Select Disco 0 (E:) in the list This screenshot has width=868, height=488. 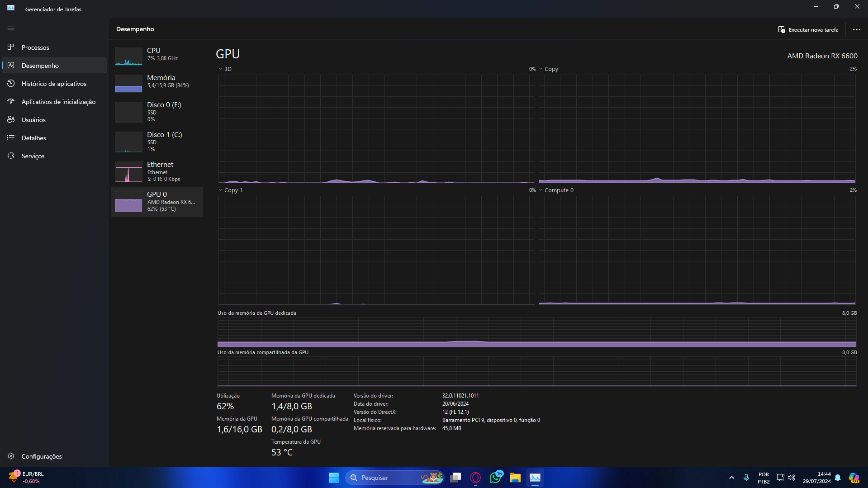pyautogui.click(x=157, y=112)
